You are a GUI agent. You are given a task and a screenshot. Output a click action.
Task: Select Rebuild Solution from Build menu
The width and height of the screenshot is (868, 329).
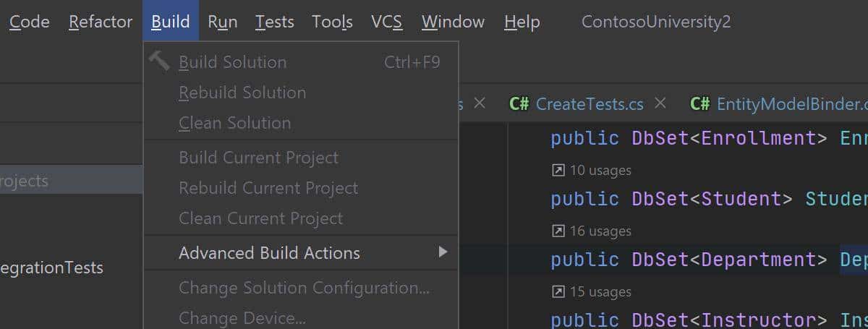[242, 93]
